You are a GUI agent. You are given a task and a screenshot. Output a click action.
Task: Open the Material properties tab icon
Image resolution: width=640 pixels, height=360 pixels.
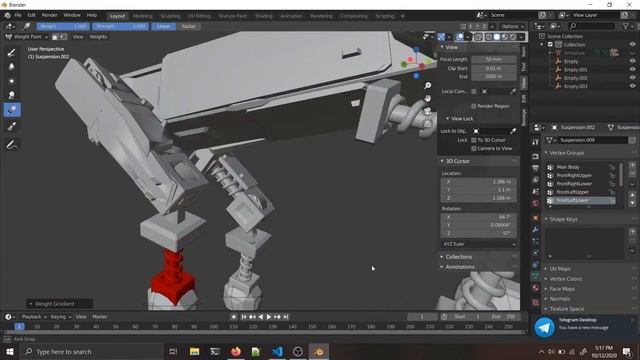click(x=536, y=288)
